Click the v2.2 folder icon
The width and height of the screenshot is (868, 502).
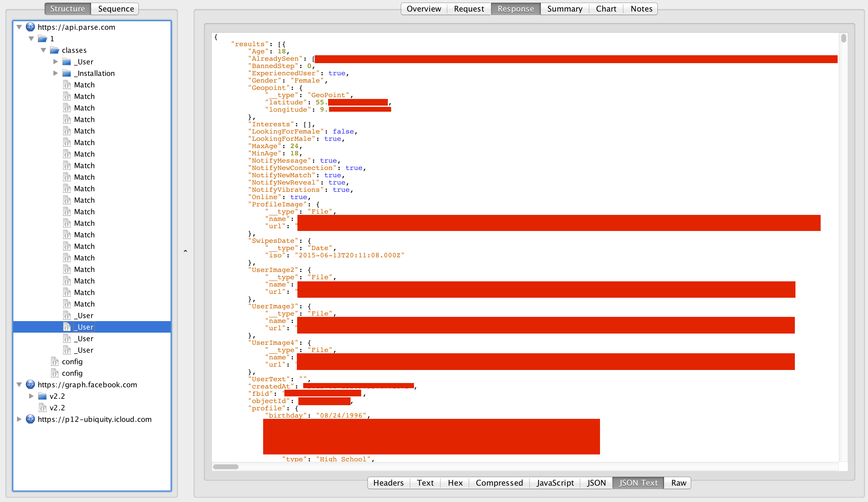coord(42,396)
